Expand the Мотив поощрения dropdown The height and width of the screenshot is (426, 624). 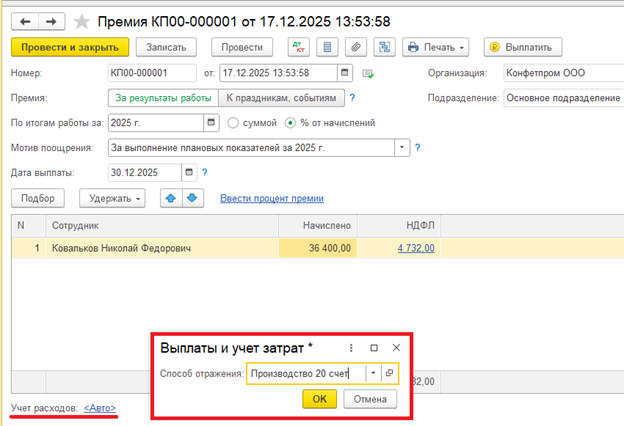tap(402, 148)
